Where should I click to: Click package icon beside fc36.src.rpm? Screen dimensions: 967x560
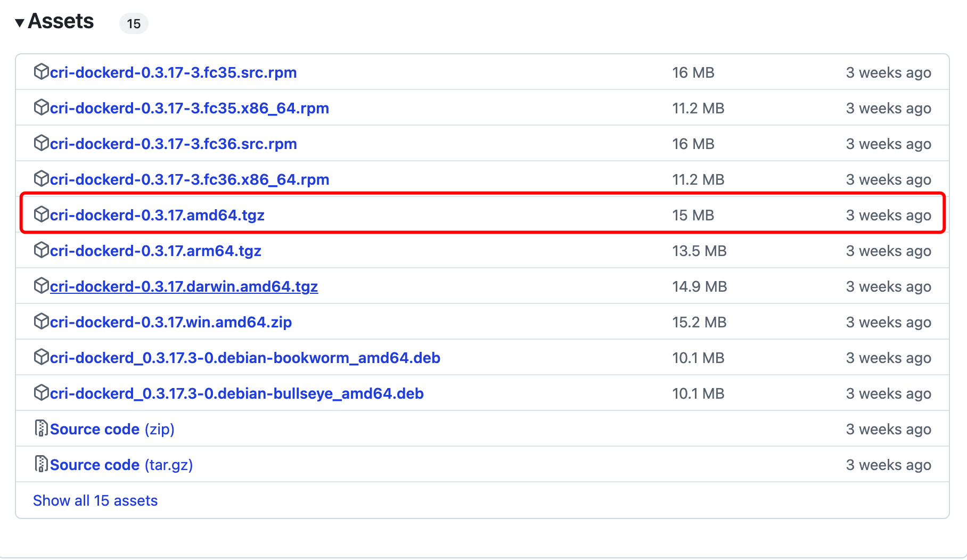[41, 143]
